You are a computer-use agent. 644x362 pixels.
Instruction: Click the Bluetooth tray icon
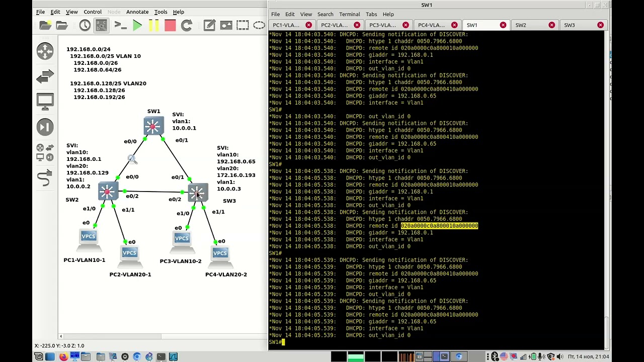point(495,356)
